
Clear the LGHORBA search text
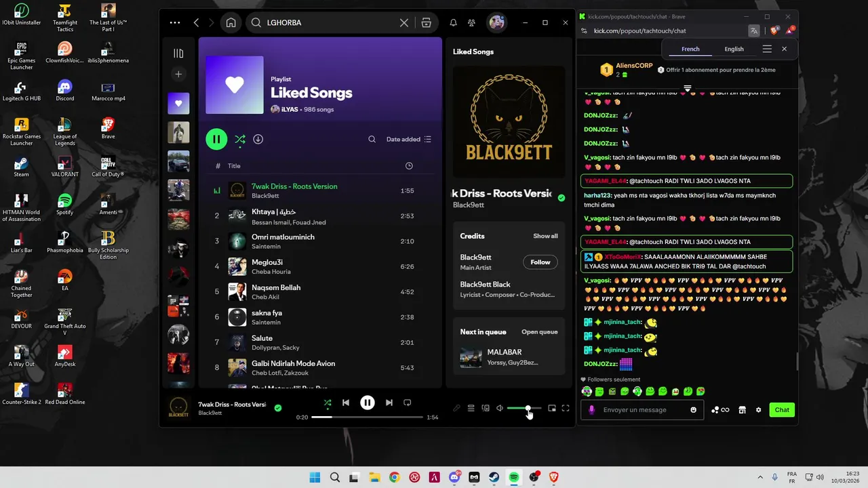(404, 22)
